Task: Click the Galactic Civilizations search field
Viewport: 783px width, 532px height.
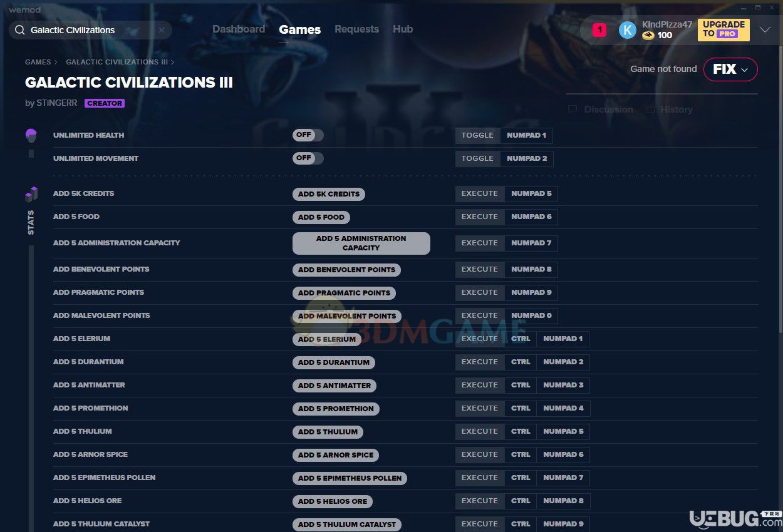Action: (90, 30)
